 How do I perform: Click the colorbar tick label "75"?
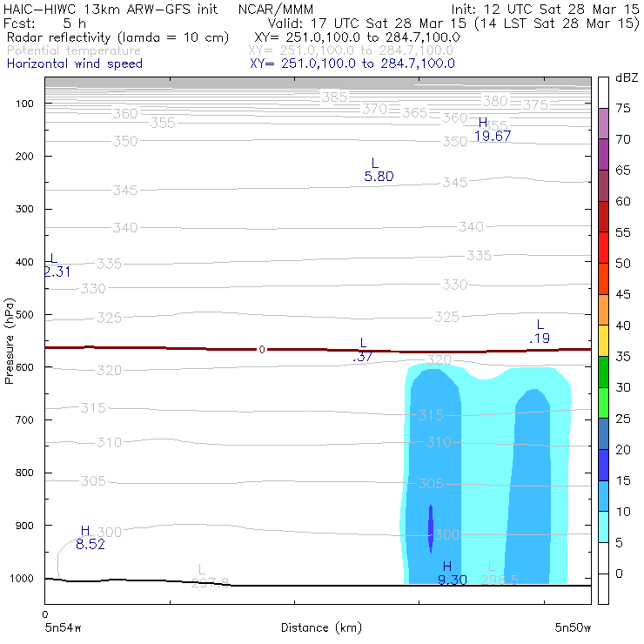[622, 108]
